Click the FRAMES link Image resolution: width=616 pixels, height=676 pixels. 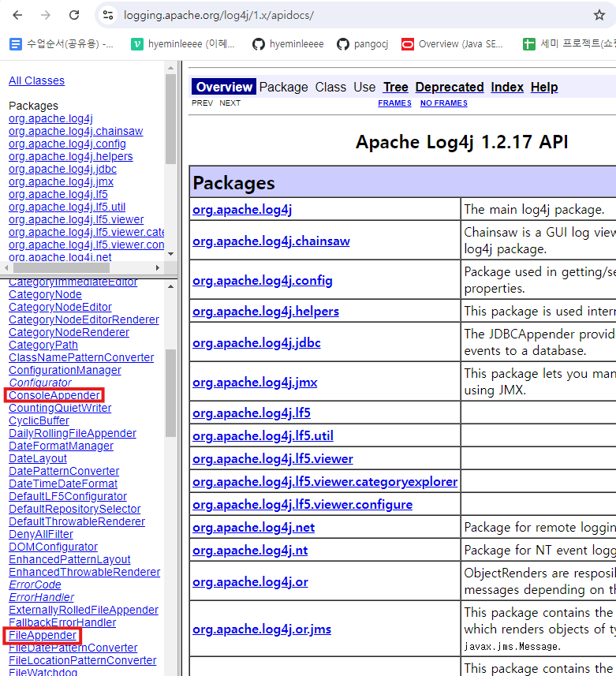pos(394,103)
